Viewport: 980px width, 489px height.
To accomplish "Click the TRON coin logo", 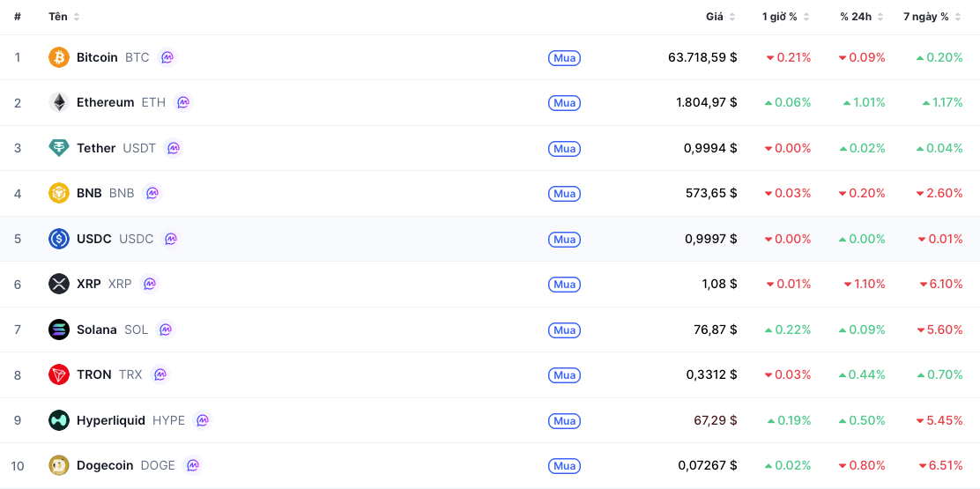I will [x=59, y=374].
